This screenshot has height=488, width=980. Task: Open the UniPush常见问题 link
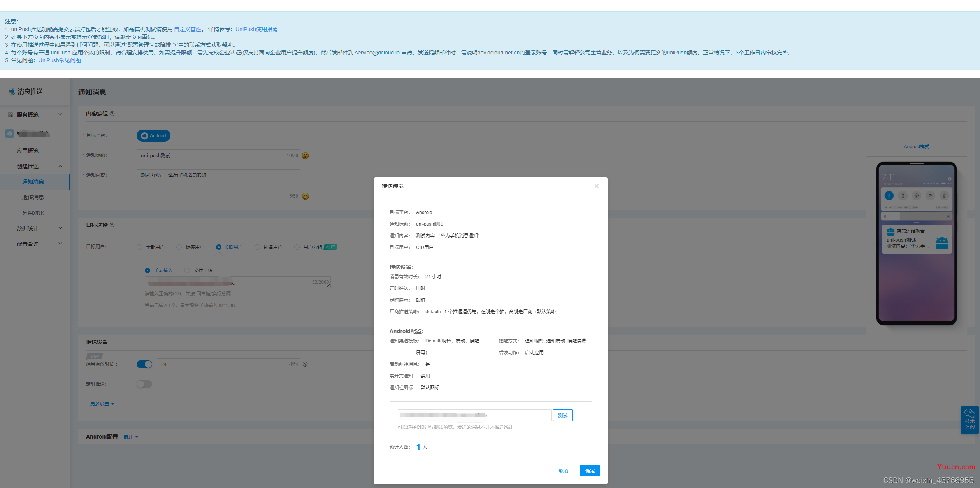[60, 60]
